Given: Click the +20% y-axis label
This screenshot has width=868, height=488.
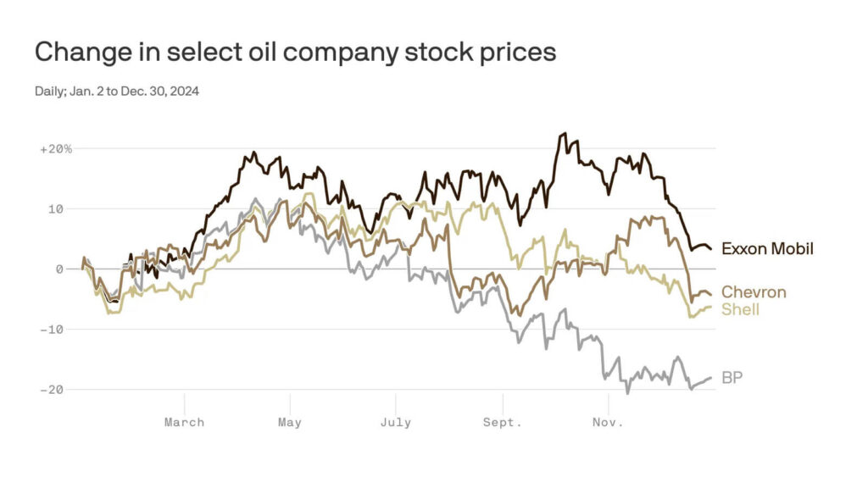Looking at the screenshot, I should [56, 149].
